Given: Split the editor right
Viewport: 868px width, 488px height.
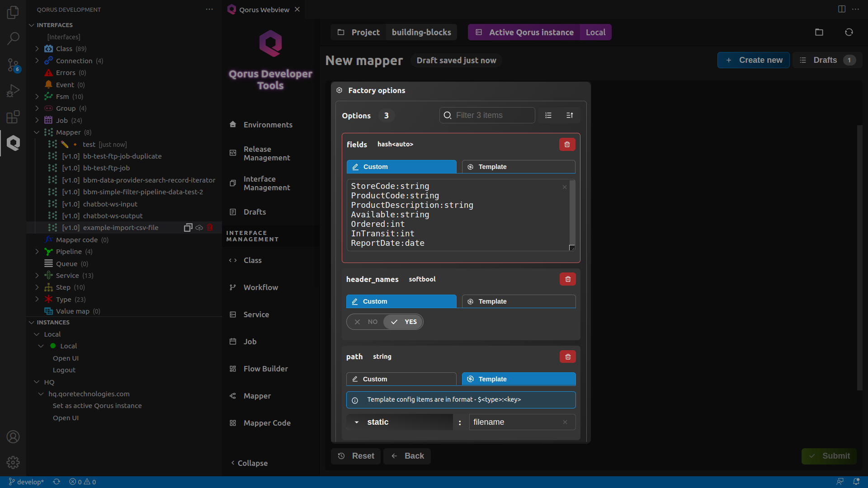Looking at the screenshot, I should click(x=842, y=9).
